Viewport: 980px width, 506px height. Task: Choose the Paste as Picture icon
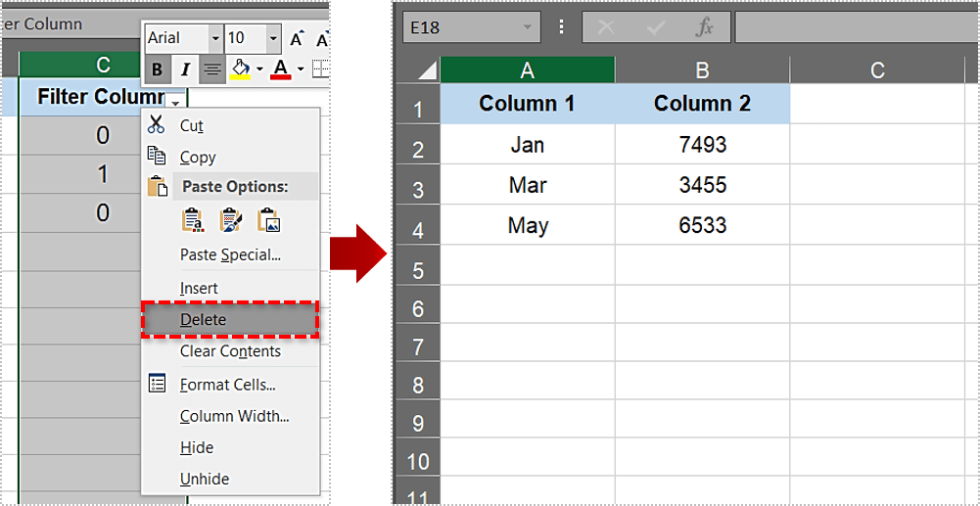coord(268,220)
